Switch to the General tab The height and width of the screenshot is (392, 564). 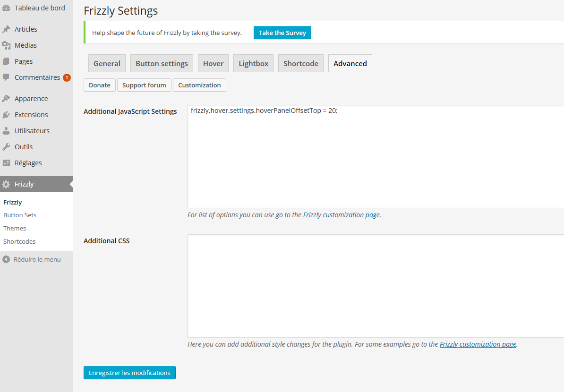coord(107,63)
